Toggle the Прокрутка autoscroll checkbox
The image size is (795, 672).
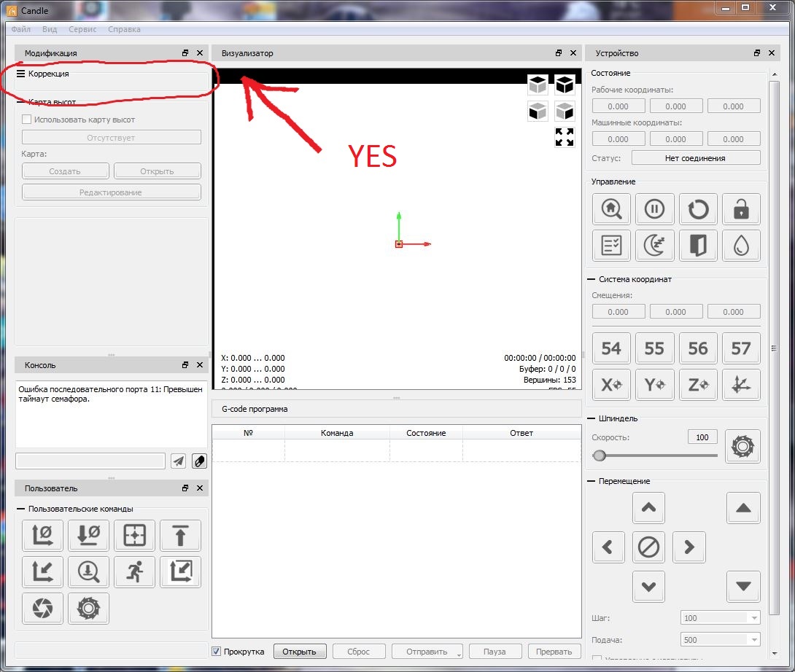217,652
